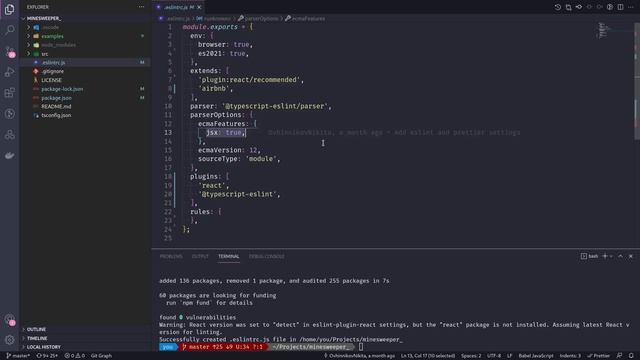Screen dimensions: 640x360
Task: Open the Accounts icon above settings gear
Action: click(9, 320)
